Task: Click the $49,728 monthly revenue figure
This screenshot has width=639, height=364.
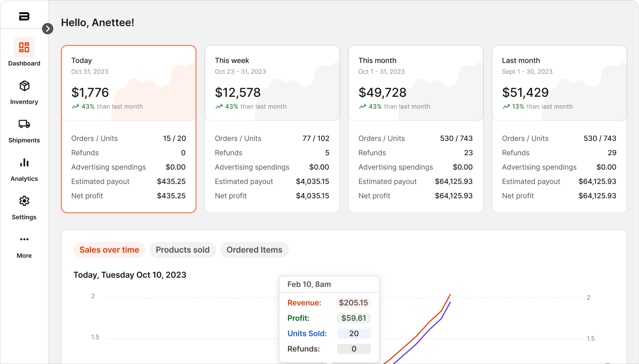Action: click(x=382, y=93)
